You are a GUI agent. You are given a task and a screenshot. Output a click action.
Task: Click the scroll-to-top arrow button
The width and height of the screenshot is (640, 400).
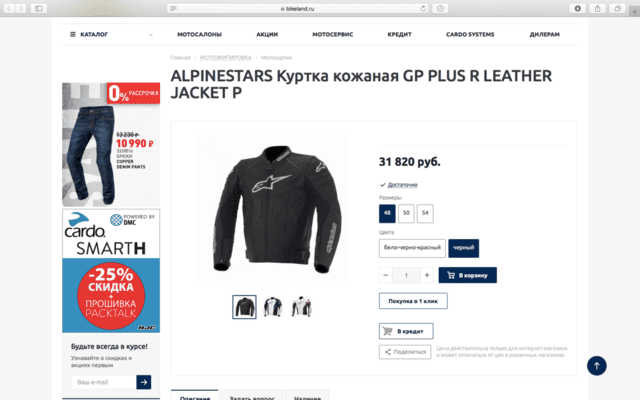tap(596, 366)
